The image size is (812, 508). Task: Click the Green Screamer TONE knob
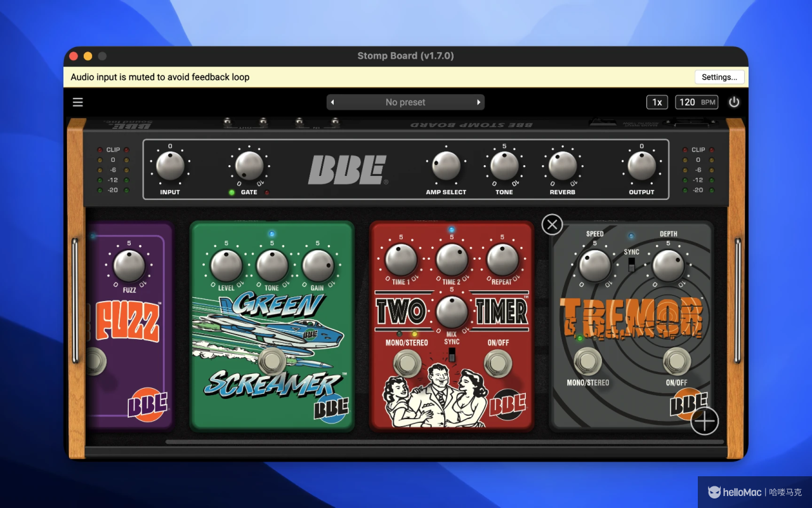pos(272,265)
